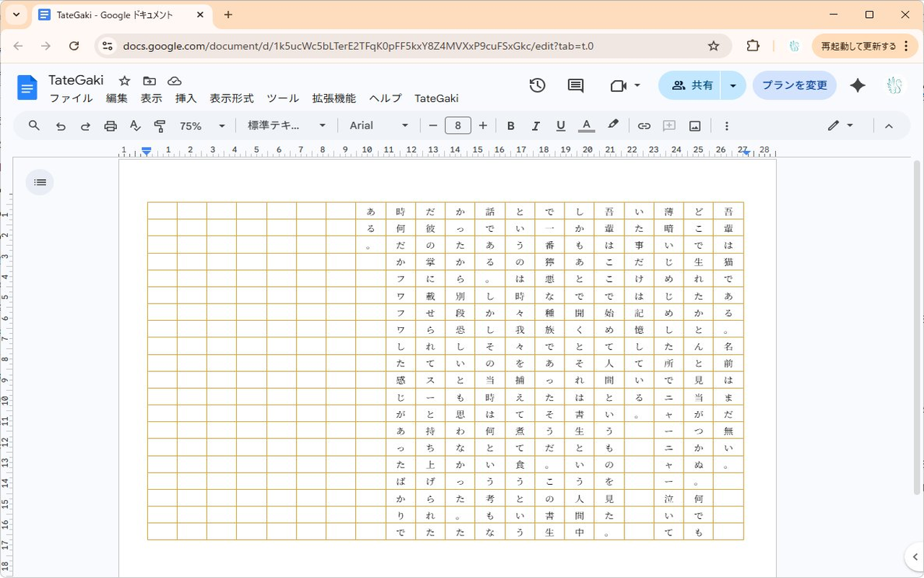Screen dimensions: 924x578
Task: Start a Meet video call
Action: coord(618,85)
